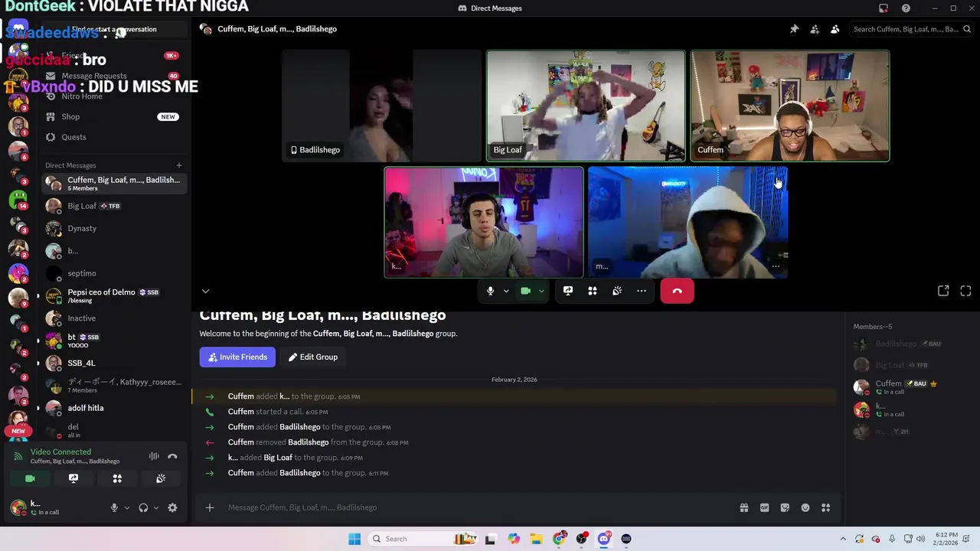
Task: Deafen with the headphones icon
Action: 143,507
